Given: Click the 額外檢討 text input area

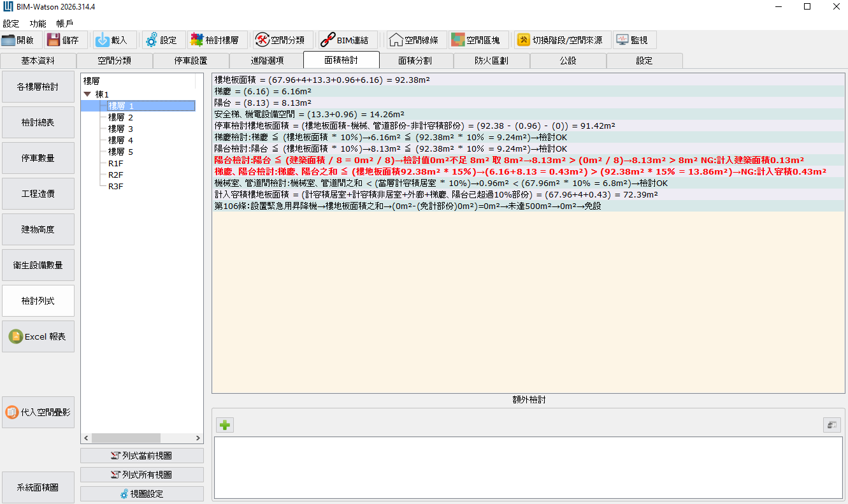Looking at the screenshot, I should (x=528, y=468).
